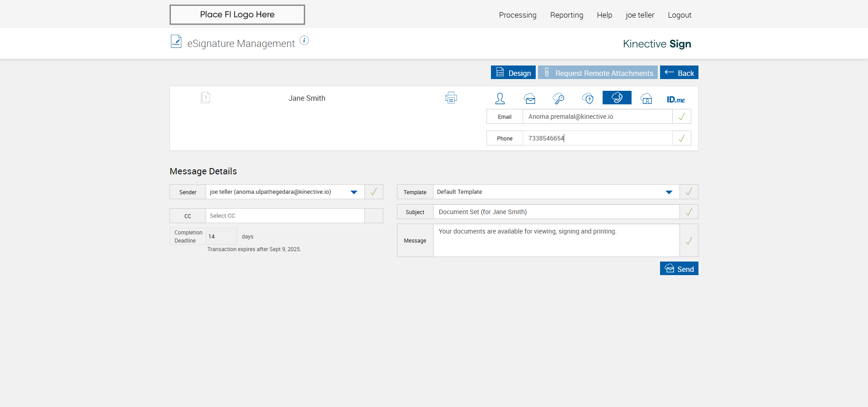Image resolution: width=868 pixels, height=407 pixels.
Task: Expand the Template dropdown arrow
Action: 669,192
